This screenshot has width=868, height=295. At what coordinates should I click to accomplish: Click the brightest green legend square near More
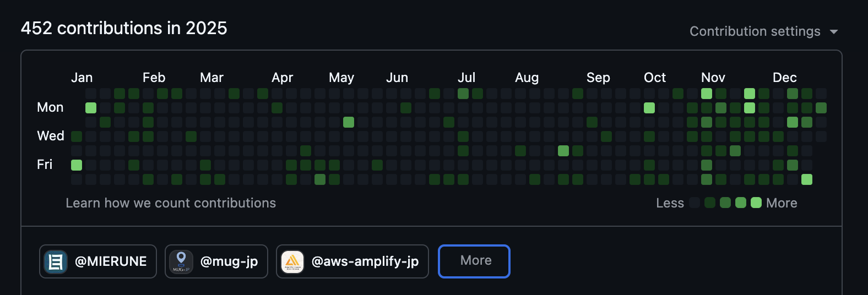(756, 203)
